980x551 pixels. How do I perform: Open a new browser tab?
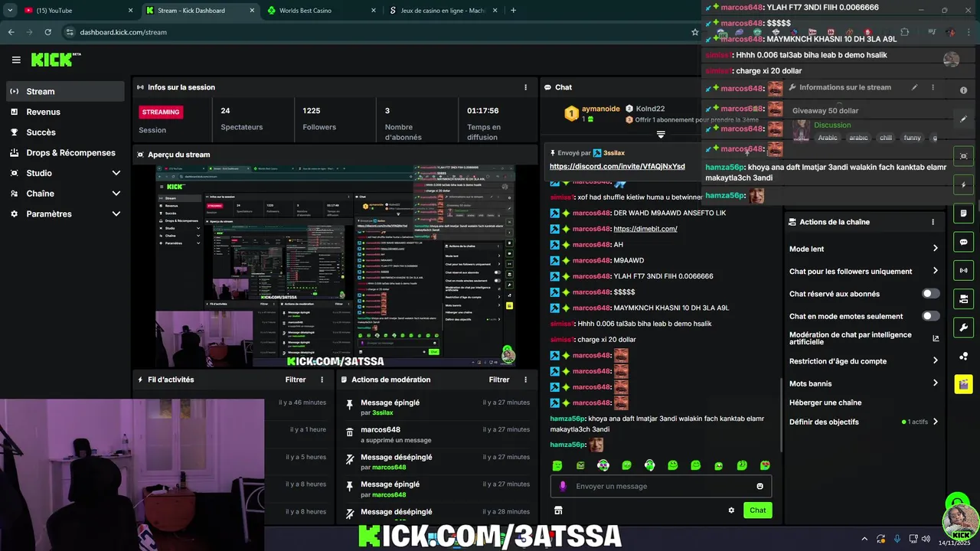[x=513, y=11]
